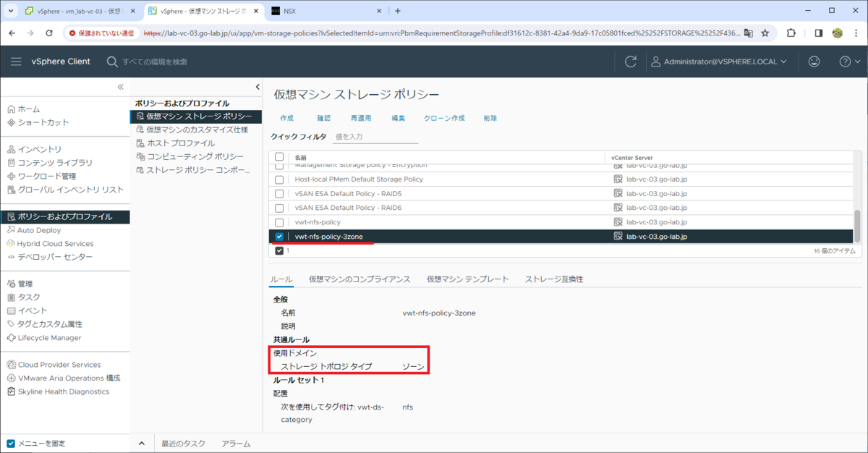868x453 pixels.
Task: Sort by the Name (名前) column header
Action: coord(301,157)
